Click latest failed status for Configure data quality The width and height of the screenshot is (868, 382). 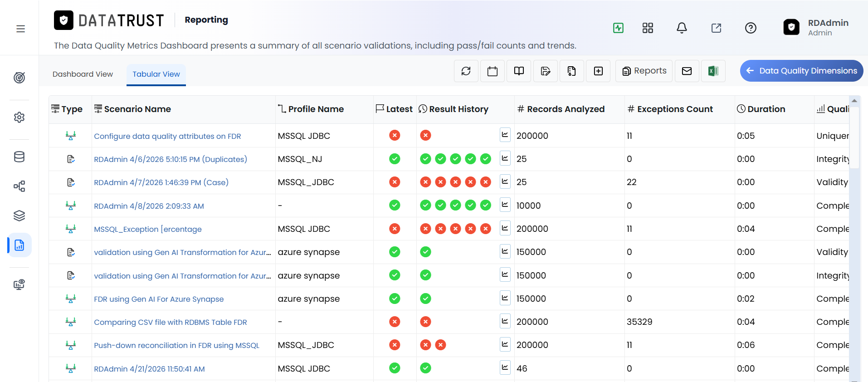tap(395, 135)
